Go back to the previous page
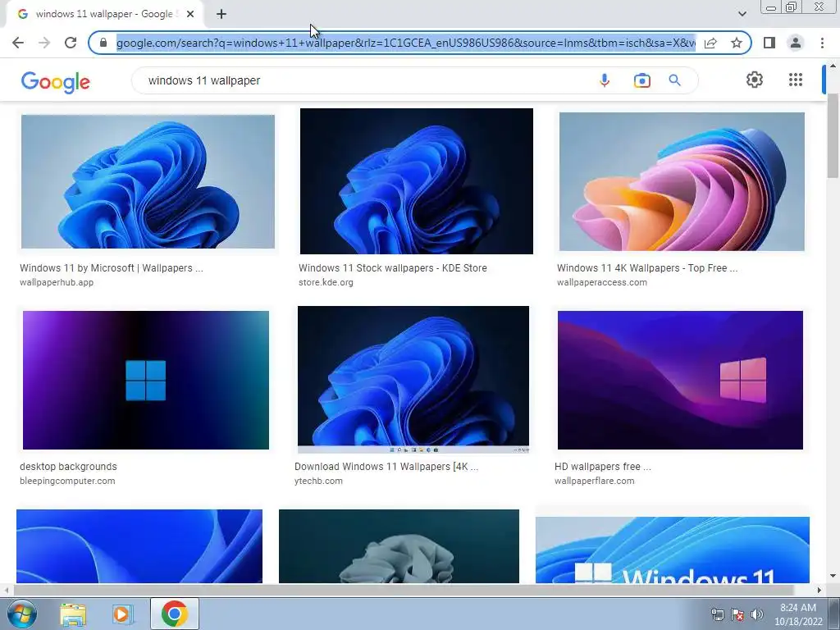 [x=18, y=43]
